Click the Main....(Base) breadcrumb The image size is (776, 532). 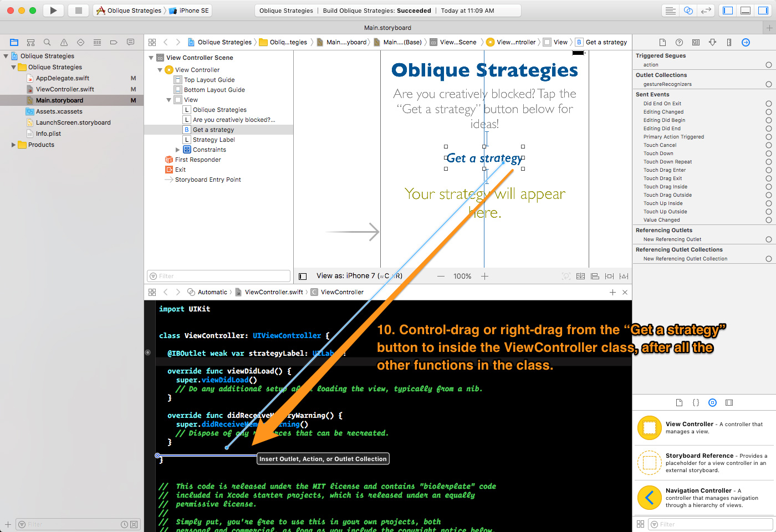pos(397,42)
